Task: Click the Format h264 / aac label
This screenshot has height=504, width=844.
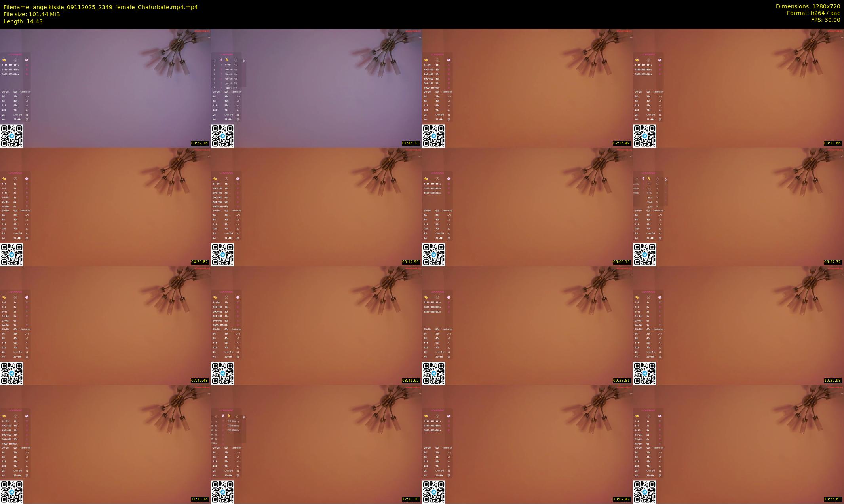Action: click(x=813, y=13)
